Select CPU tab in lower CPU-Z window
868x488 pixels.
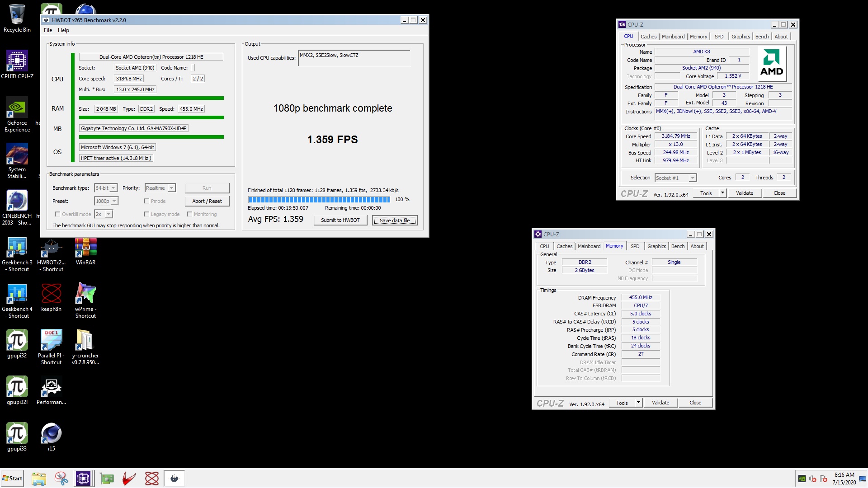[544, 246]
